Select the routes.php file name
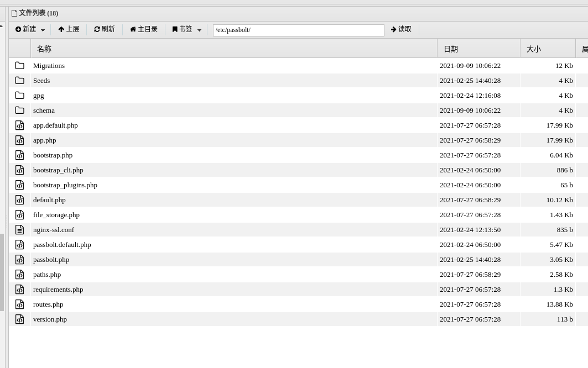This screenshot has width=588, height=368. pyautogui.click(x=48, y=304)
